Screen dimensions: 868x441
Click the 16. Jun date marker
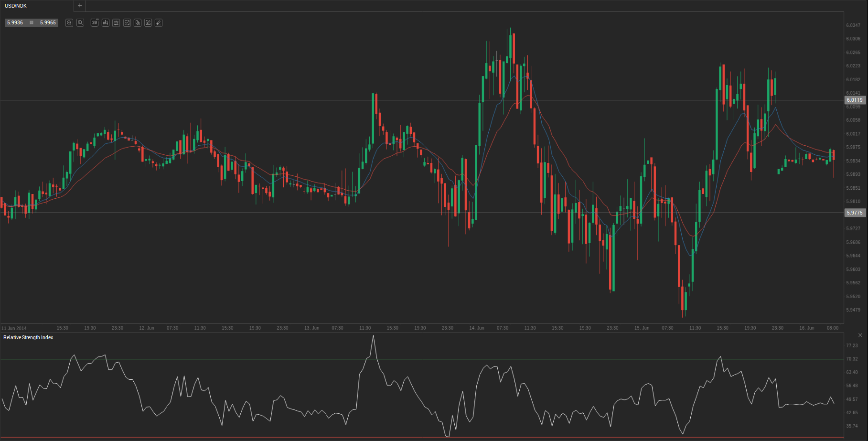(x=807, y=328)
